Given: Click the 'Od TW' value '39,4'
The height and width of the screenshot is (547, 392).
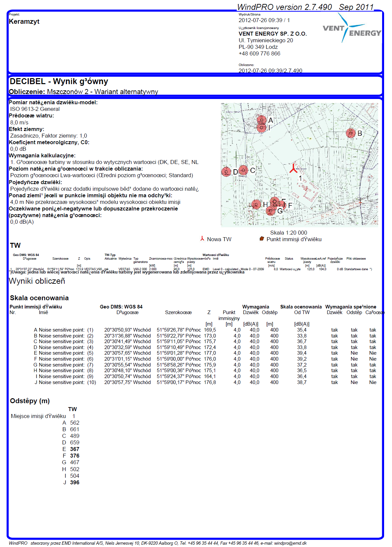Looking at the screenshot, I should coord(302,353).
